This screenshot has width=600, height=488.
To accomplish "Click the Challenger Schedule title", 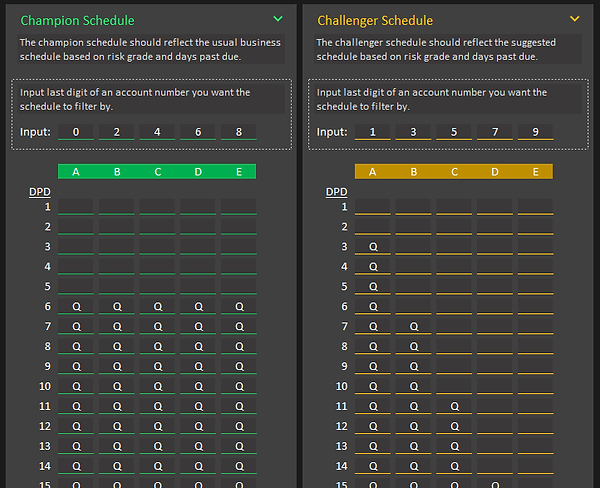I will (375, 20).
